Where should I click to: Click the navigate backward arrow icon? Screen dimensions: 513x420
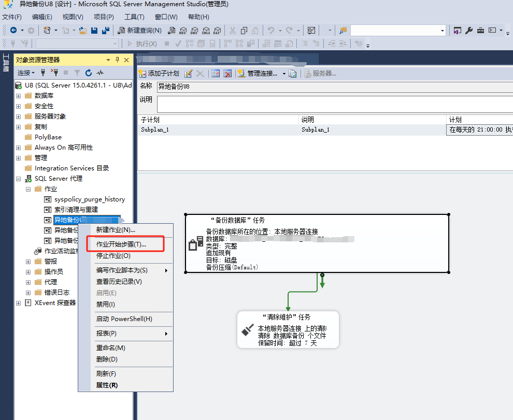[x=13, y=31]
